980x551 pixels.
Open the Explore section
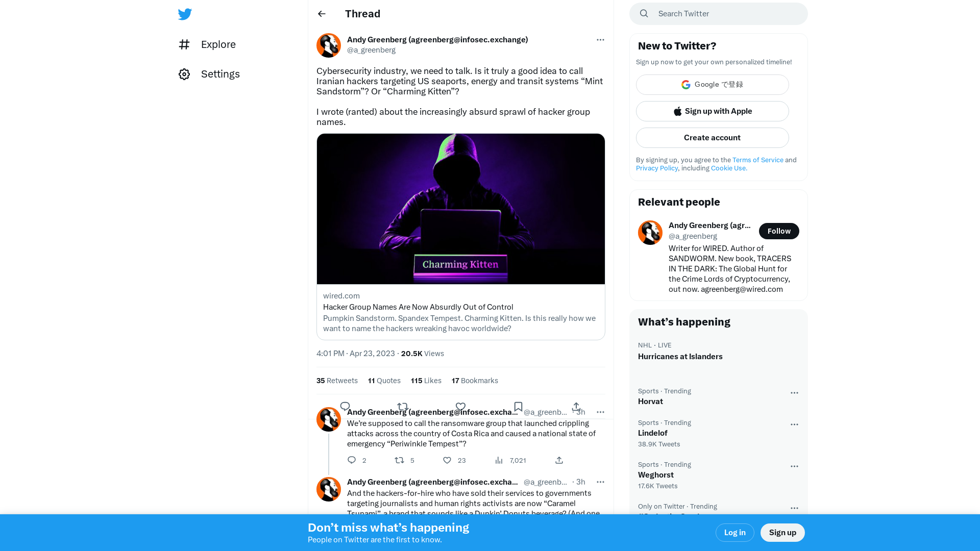pos(218,44)
